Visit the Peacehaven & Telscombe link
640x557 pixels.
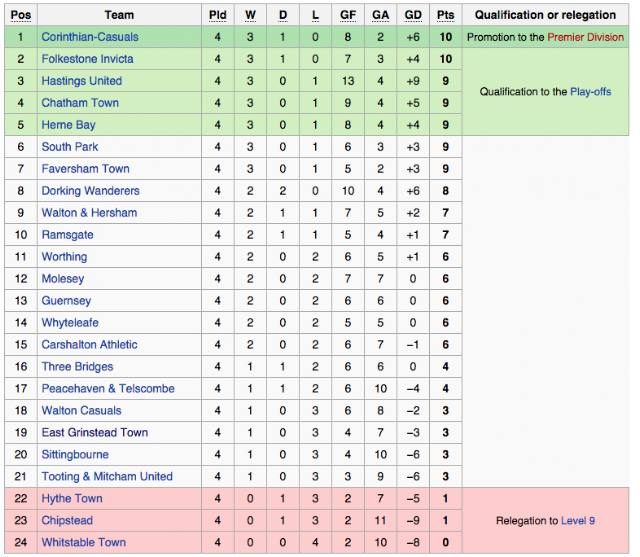click(108, 388)
